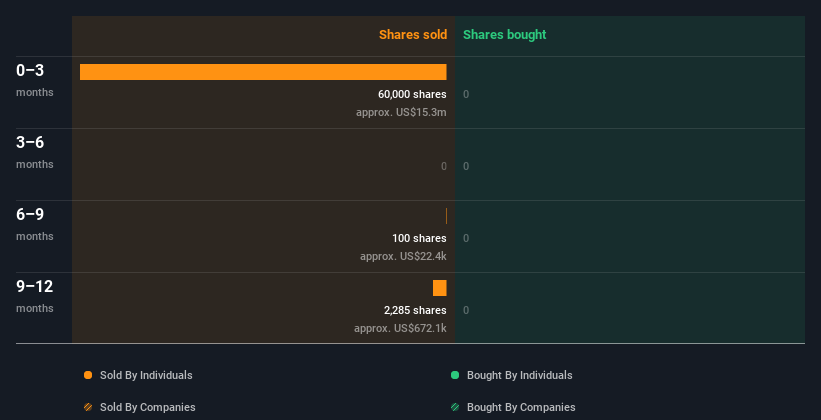Screen dimensions: 821x420
Task: Click the sold 0 value in 3–6 months row
Action: (x=444, y=167)
